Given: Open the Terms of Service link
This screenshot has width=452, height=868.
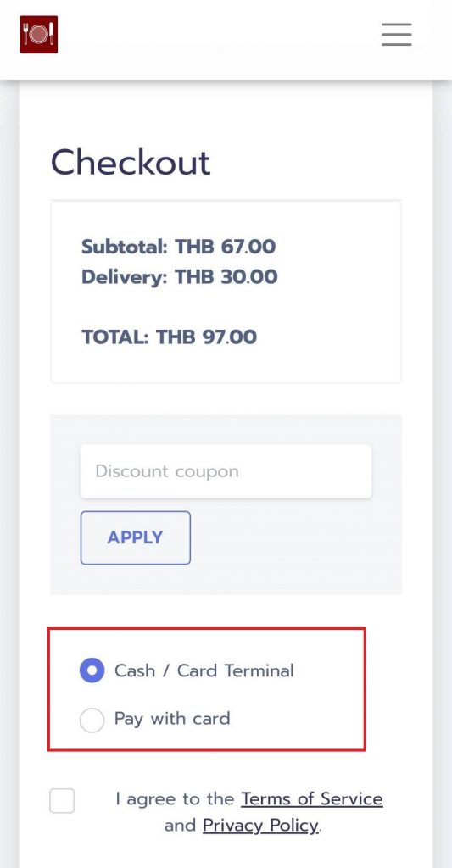Looking at the screenshot, I should pos(312,798).
